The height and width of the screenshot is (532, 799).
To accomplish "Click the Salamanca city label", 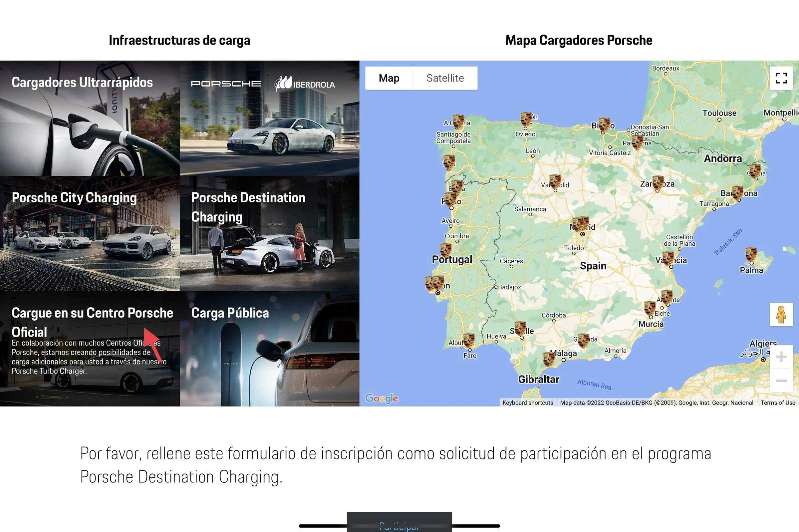I will (530, 209).
